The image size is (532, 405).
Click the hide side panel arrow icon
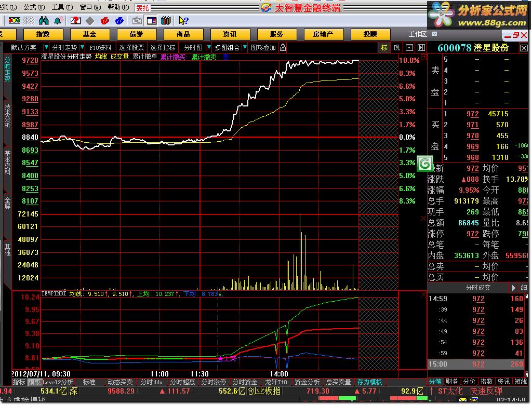(421, 47)
